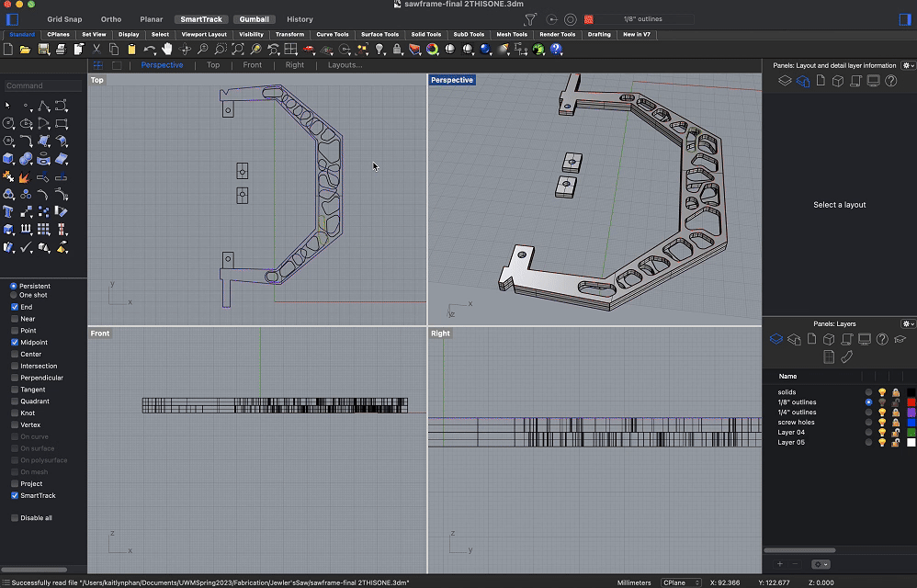The width and height of the screenshot is (917, 588).
Task: Click the light bulb Hide Objects icon
Action: point(379,50)
